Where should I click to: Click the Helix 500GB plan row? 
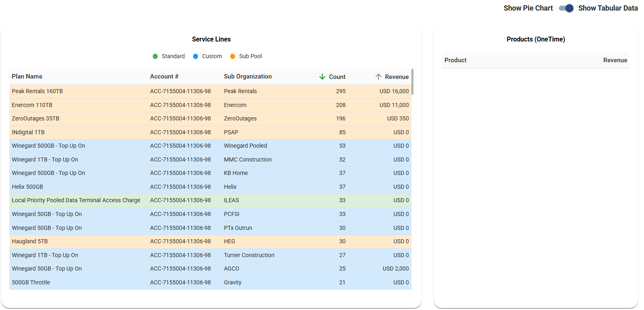coord(27,187)
